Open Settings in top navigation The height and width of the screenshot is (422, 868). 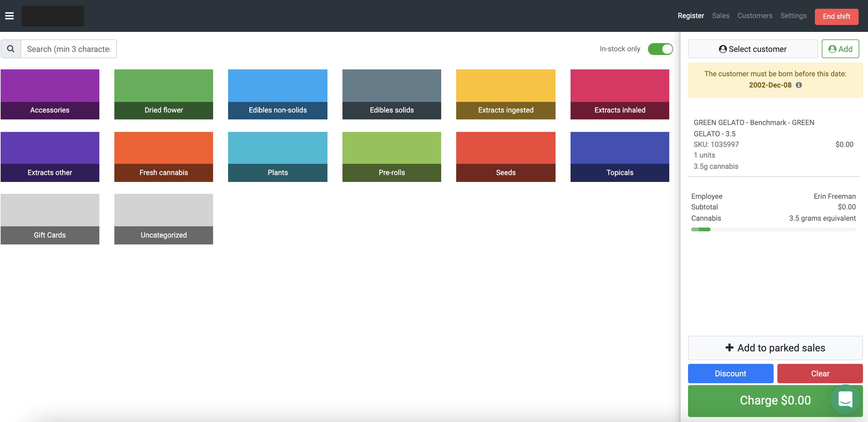(793, 16)
